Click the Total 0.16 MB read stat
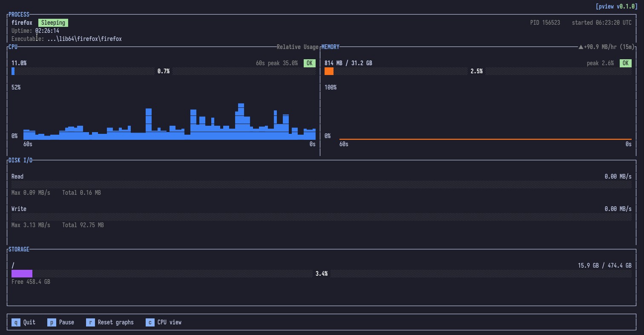Screen dimensions: 644x335 [82, 193]
